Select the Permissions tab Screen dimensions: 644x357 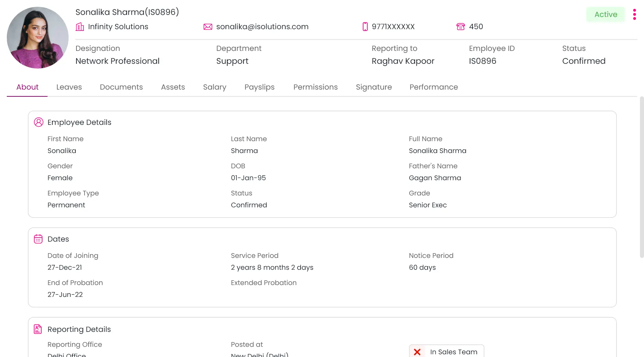(316, 87)
